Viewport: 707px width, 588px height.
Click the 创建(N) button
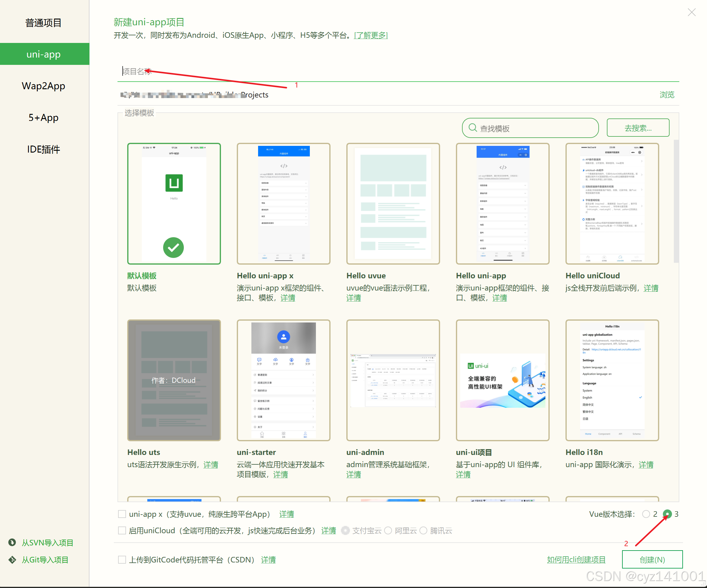[652, 559]
